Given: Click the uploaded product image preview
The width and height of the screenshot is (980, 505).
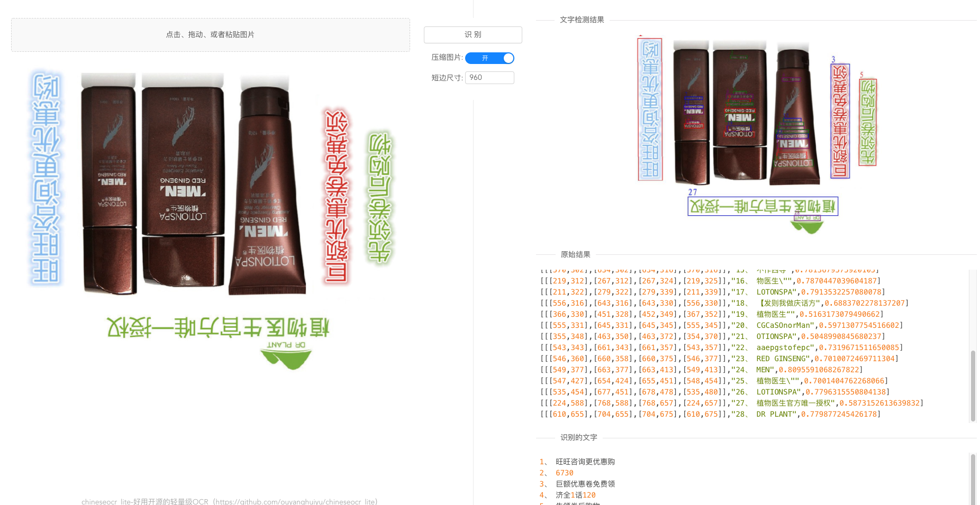Looking at the screenshot, I should click(211, 219).
